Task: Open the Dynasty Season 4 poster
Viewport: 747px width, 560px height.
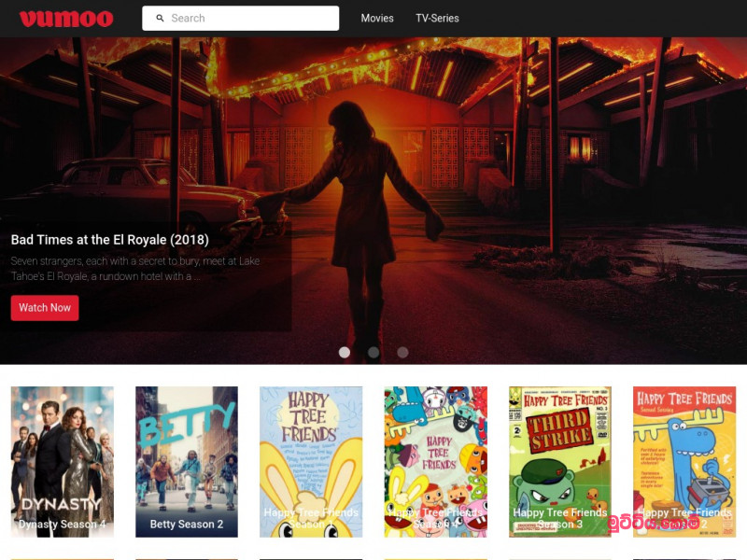Action: pos(63,462)
